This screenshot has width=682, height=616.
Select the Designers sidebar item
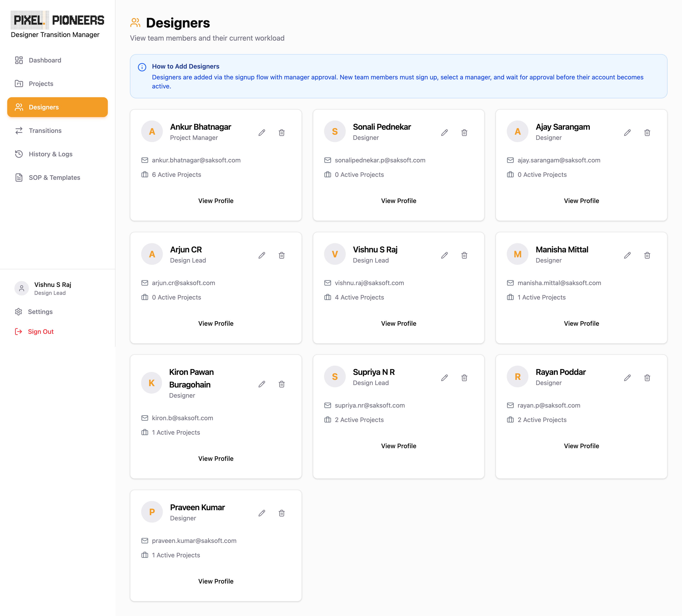58,107
